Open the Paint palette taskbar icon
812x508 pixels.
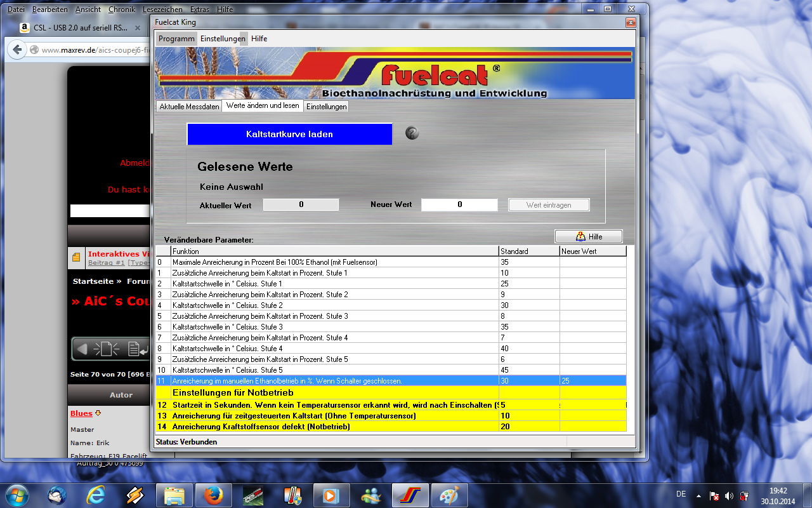coord(449,495)
